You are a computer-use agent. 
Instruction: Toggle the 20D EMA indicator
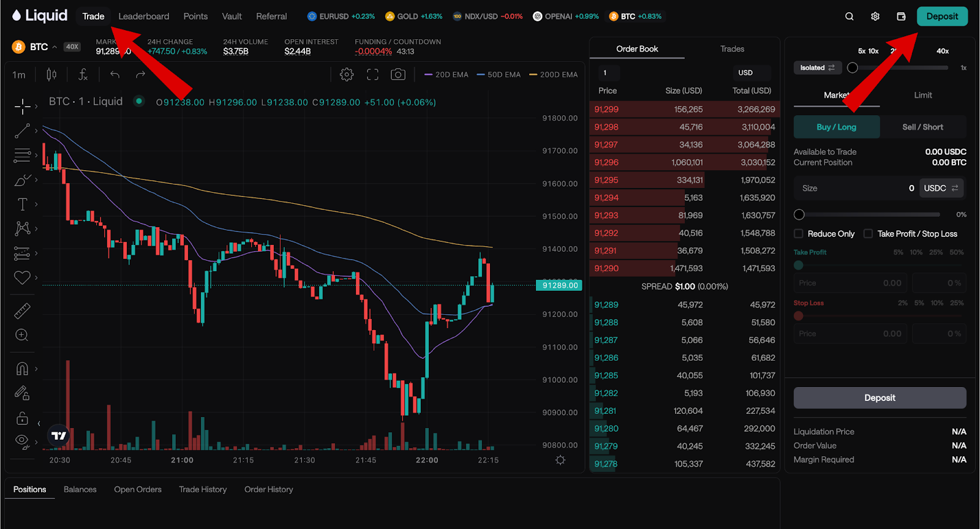(x=447, y=75)
